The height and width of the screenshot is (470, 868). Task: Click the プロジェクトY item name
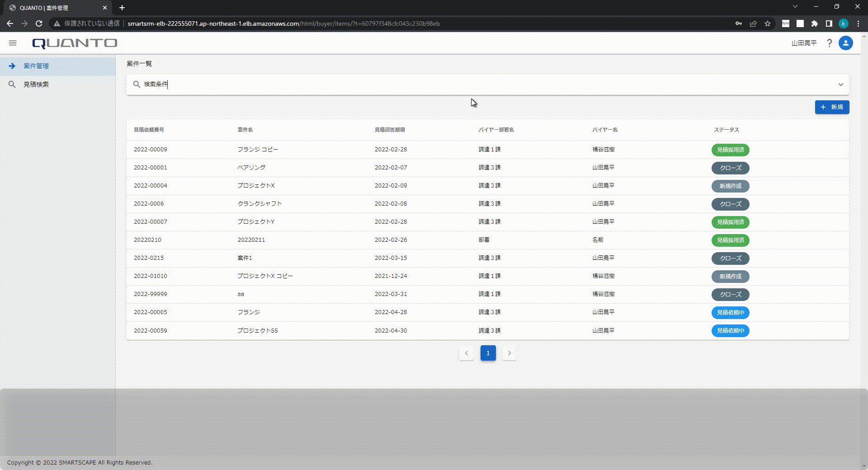256,222
